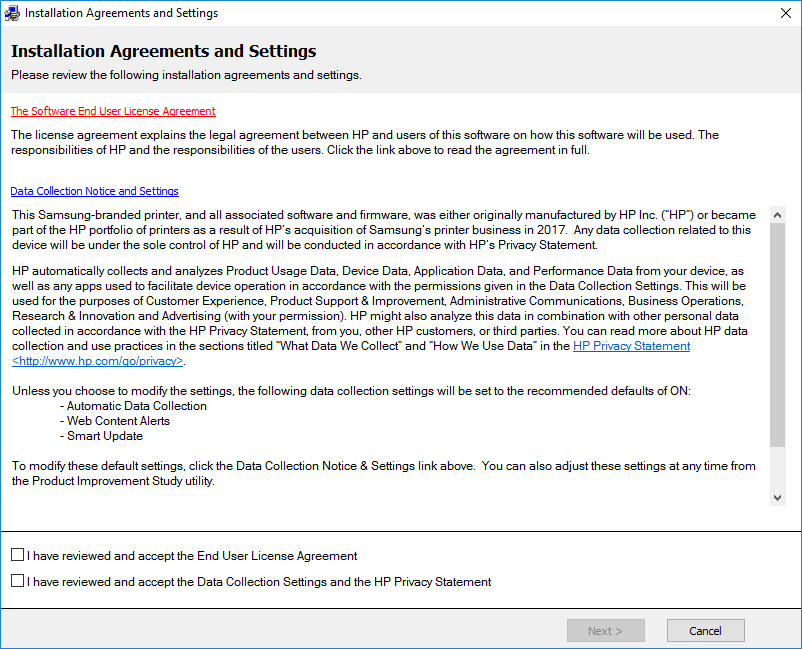
Task: Follow the HP Privacy Statement hyperlink
Action: click(631, 346)
